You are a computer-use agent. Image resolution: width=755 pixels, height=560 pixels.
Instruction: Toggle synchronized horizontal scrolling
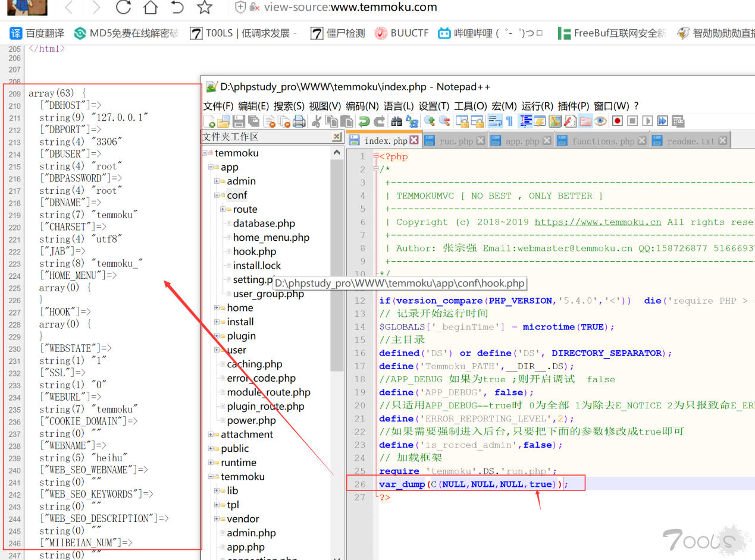(478, 121)
